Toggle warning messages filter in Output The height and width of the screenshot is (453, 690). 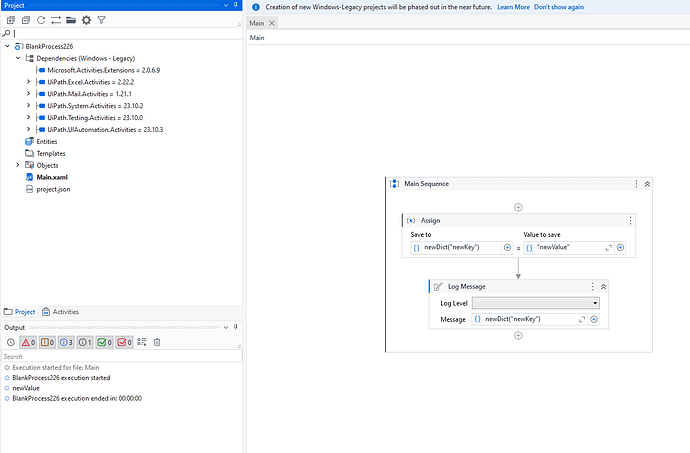47,342
